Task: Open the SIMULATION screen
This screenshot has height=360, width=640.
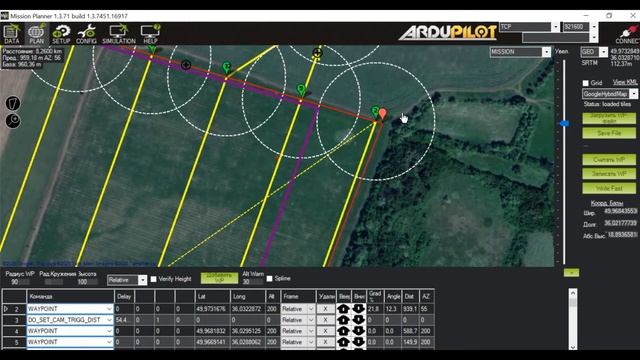Action: pos(118,33)
